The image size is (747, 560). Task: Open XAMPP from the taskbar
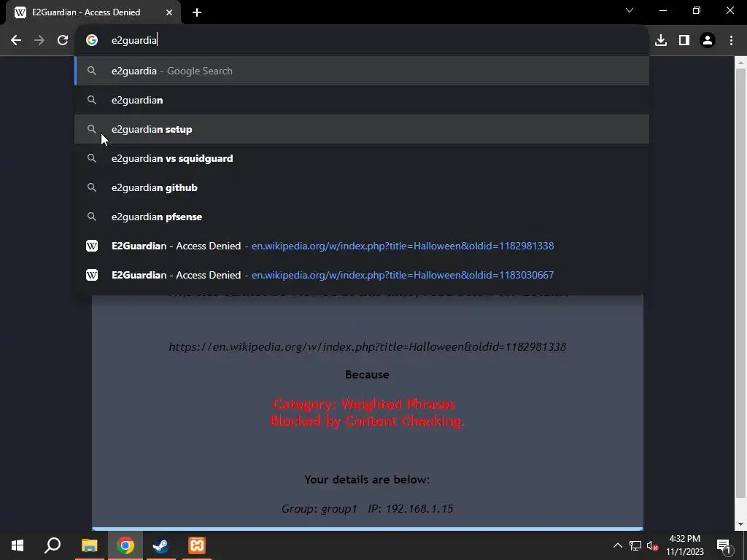[197, 545]
